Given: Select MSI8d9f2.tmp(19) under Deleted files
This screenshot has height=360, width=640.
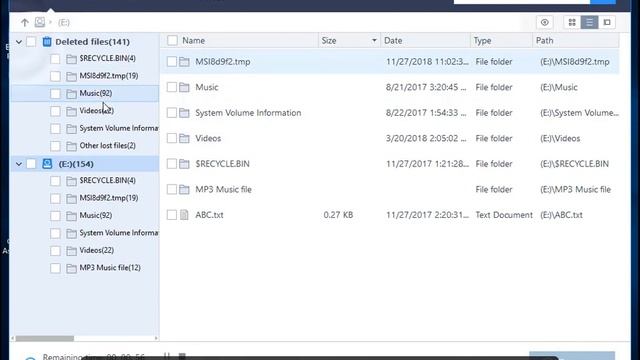Looking at the screenshot, I should click(109, 76).
